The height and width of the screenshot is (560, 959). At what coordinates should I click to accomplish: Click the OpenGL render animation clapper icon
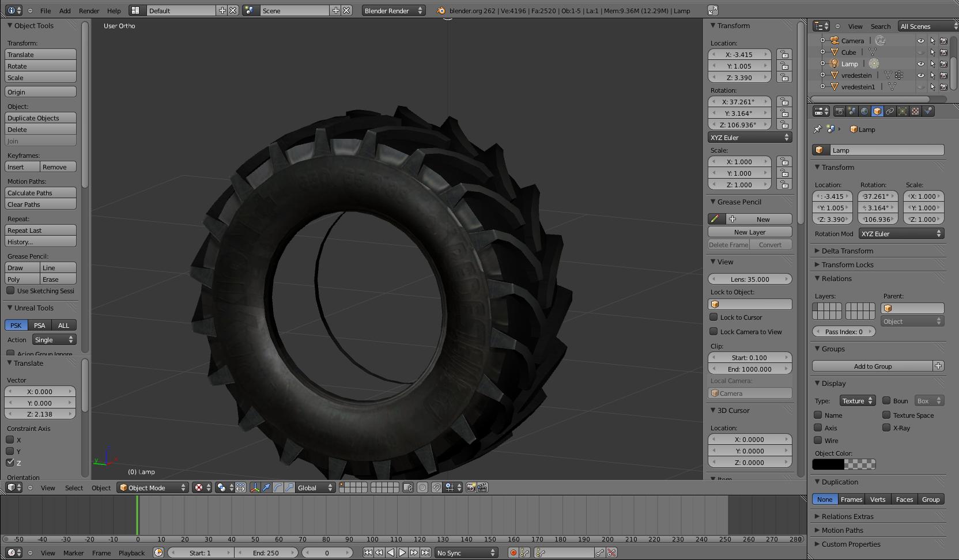pyautogui.click(x=482, y=487)
